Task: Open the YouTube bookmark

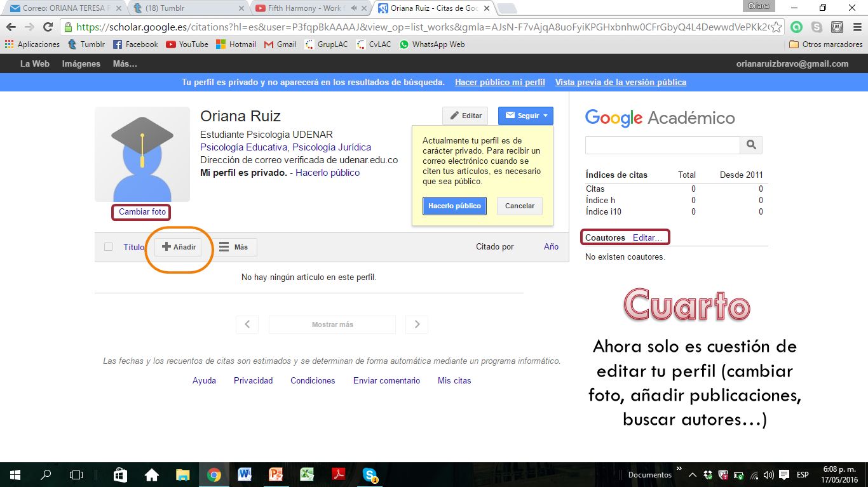Action: click(x=187, y=44)
